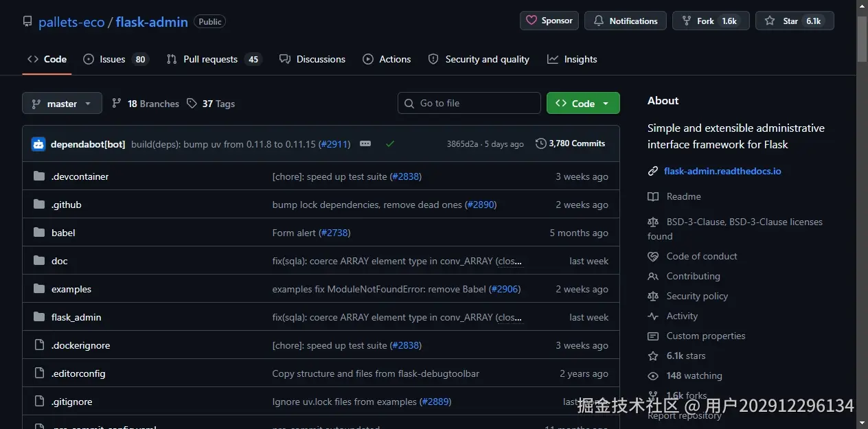Click the Readme book icon
This screenshot has width=868, height=429.
coord(653,196)
